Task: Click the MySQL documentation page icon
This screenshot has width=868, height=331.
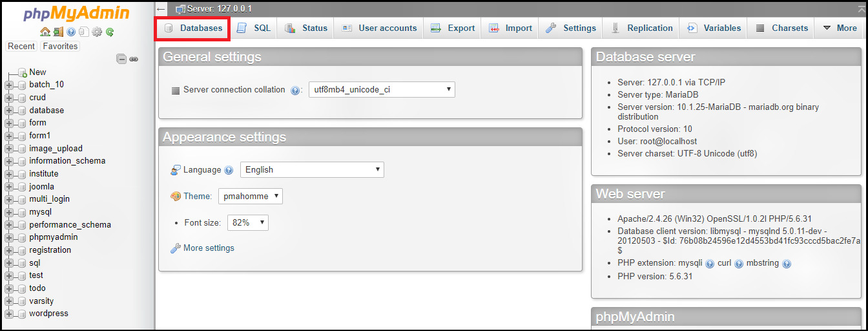Action: pos(84,32)
